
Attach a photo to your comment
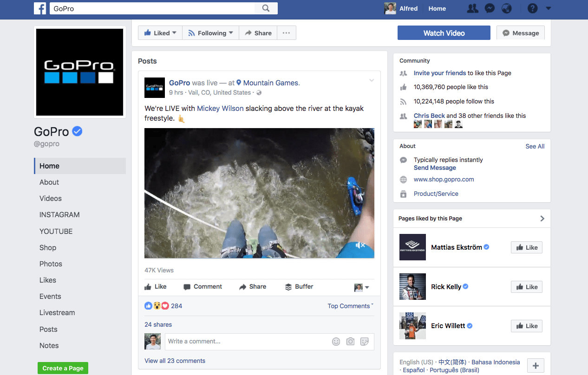pos(350,341)
